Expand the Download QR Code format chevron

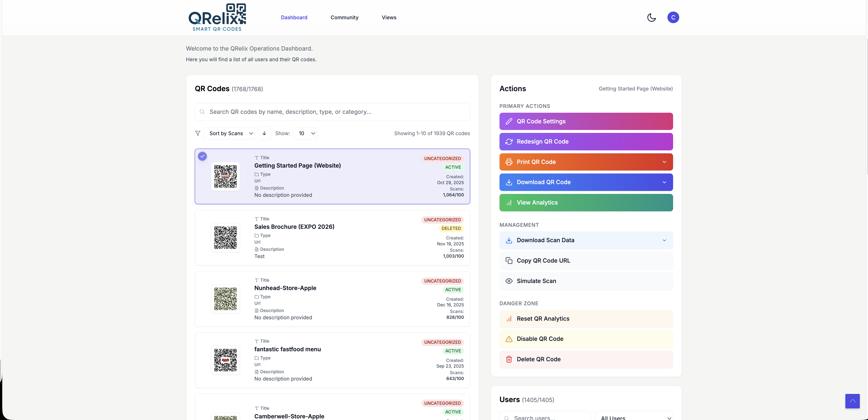(664, 182)
